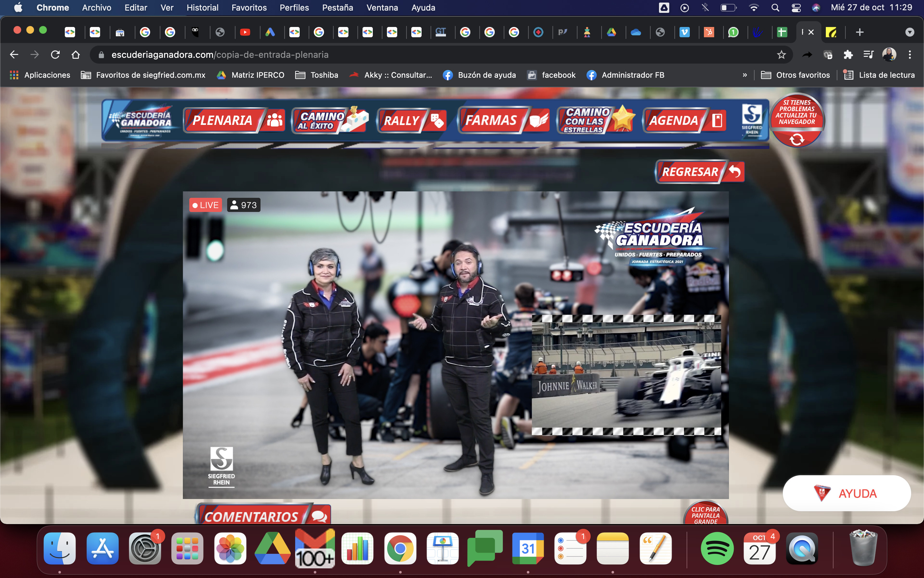Open the Chrome three-dot menu
This screenshot has width=924, height=578.
tap(910, 55)
